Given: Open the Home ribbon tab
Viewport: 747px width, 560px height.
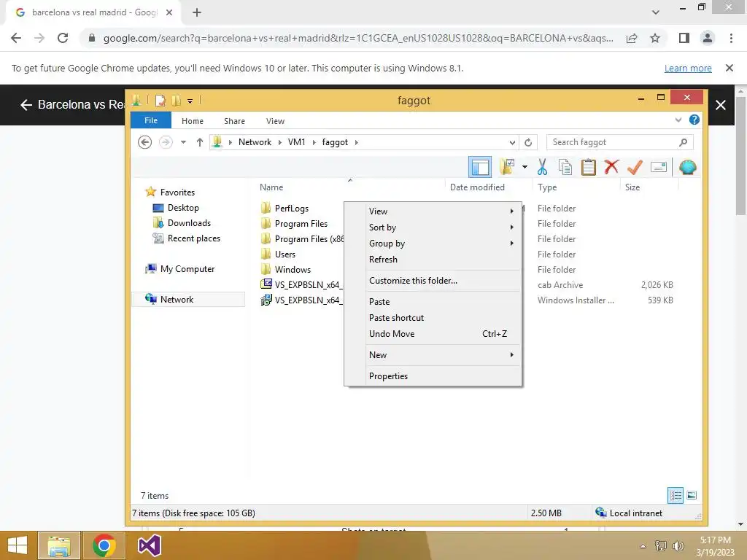Looking at the screenshot, I should click(x=193, y=121).
